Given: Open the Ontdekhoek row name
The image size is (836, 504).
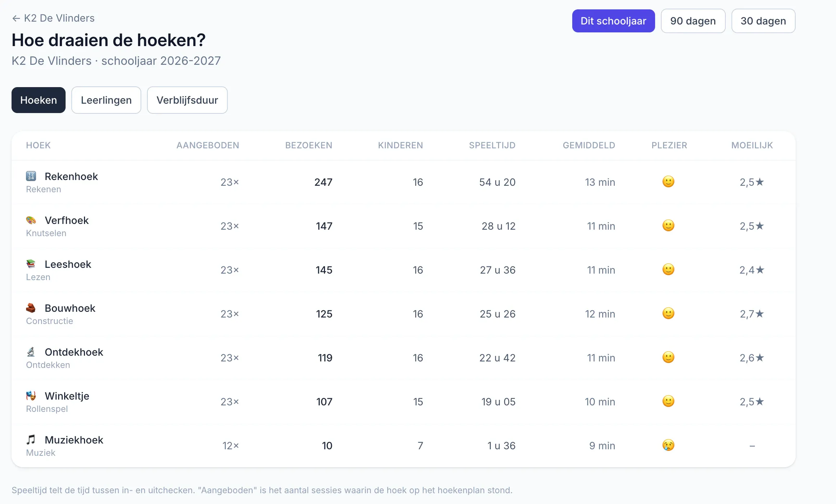Looking at the screenshot, I should point(74,352).
